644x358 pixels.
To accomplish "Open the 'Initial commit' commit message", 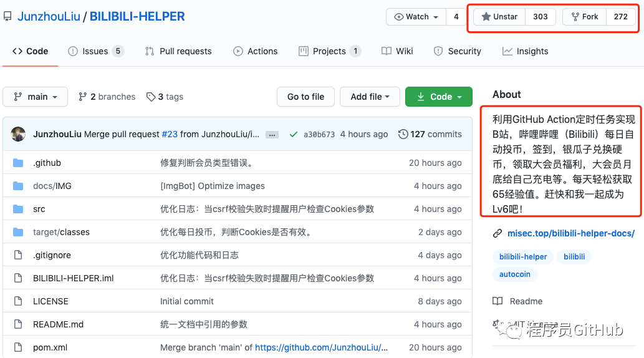I will (187, 301).
